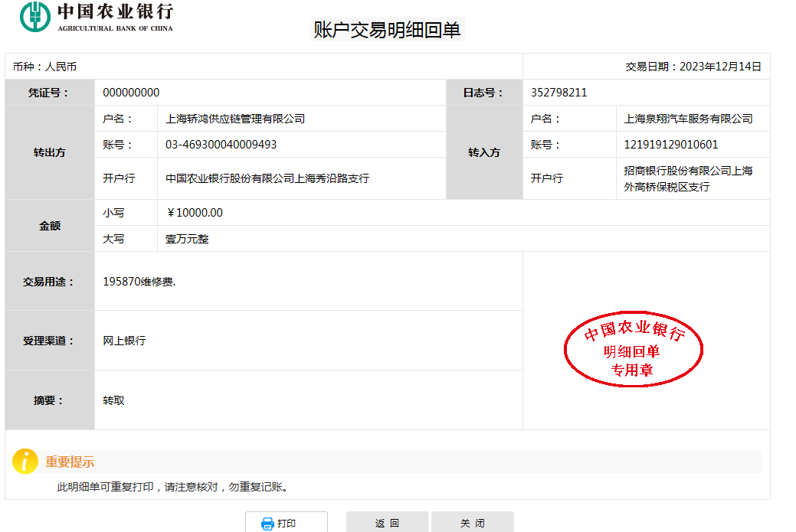Screen dimensions: 796x532
Task: Click payer account number 03-469300040009493
Action: tap(221, 145)
